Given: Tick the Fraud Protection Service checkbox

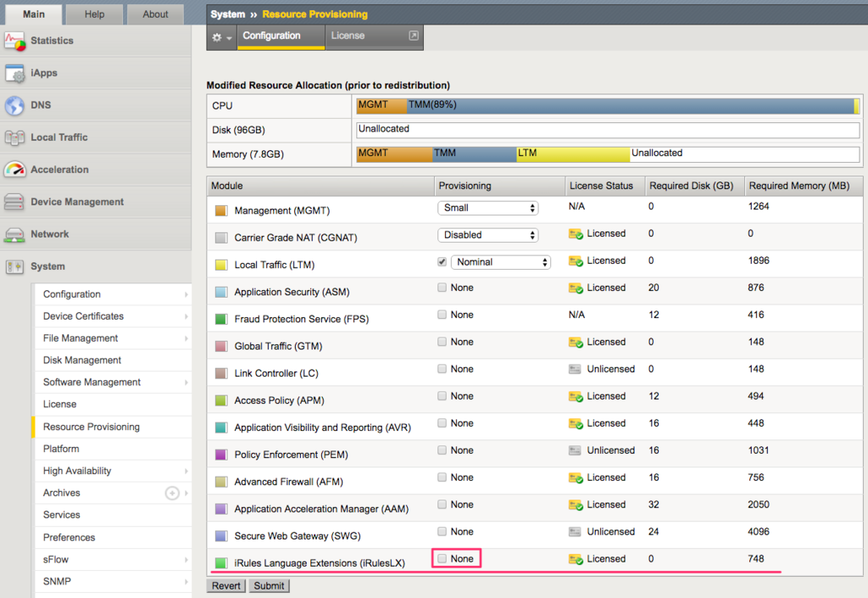Looking at the screenshot, I should pyautogui.click(x=442, y=315).
